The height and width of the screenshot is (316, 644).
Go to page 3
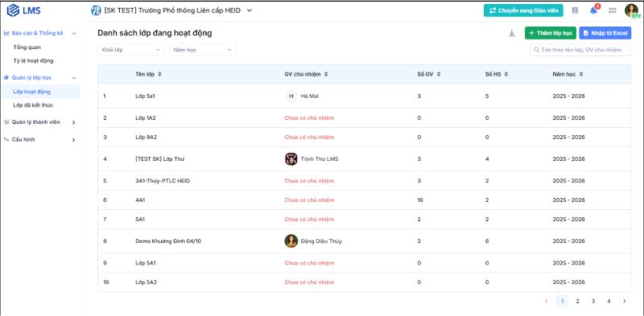tap(593, 302)
